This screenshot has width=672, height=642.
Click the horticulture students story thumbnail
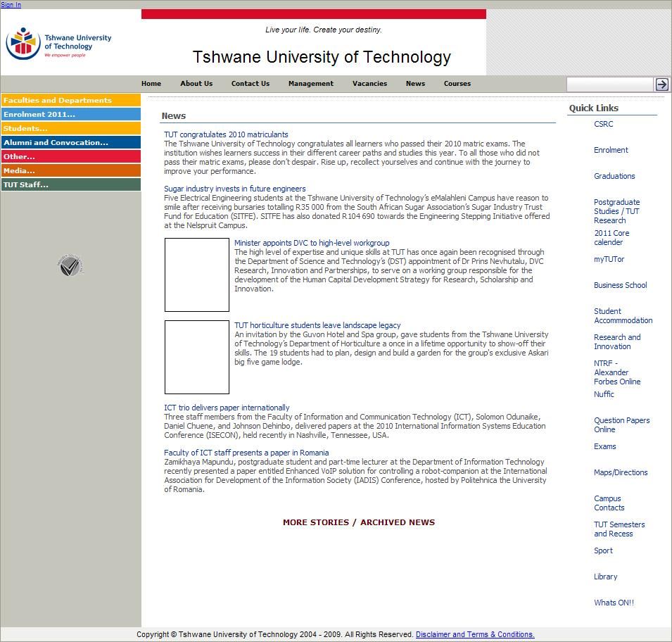tap(197, 357)
